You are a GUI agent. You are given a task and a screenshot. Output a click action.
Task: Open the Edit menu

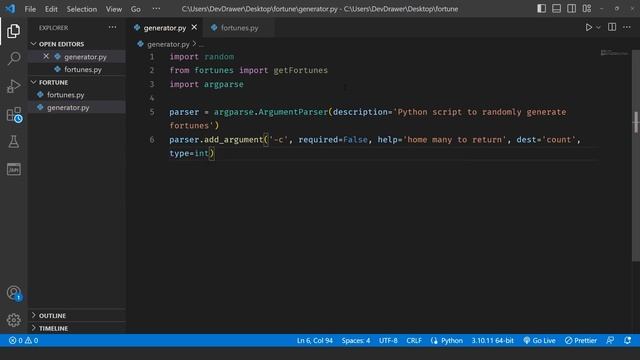point(51,9)
